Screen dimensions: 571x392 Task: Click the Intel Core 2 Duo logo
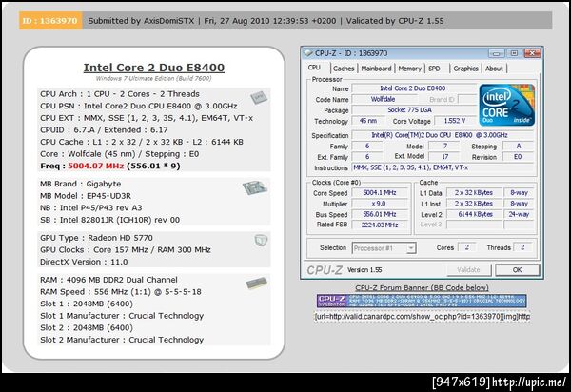(507, 106)
